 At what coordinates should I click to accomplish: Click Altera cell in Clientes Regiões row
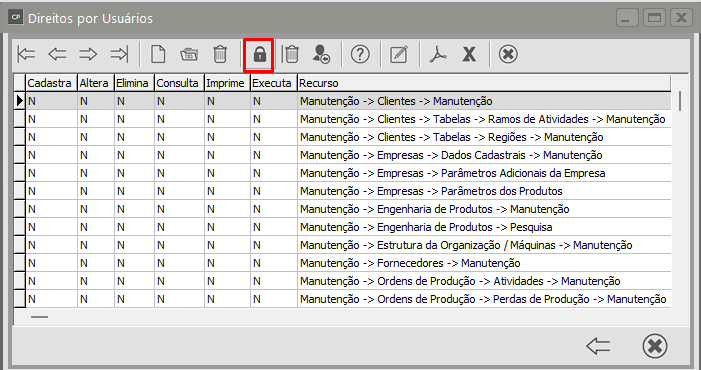(96, 137)
